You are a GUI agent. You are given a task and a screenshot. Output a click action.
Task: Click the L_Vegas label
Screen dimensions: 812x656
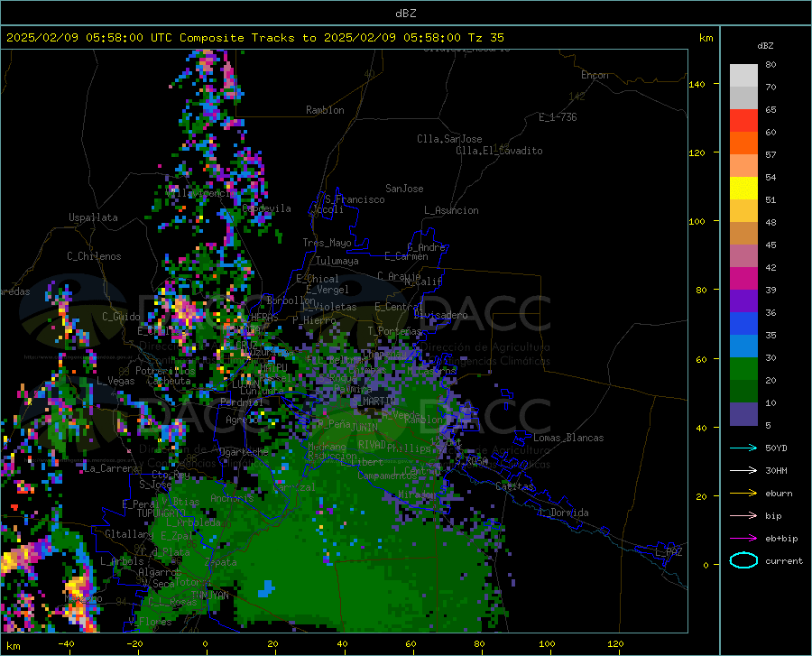pos(115,381)
